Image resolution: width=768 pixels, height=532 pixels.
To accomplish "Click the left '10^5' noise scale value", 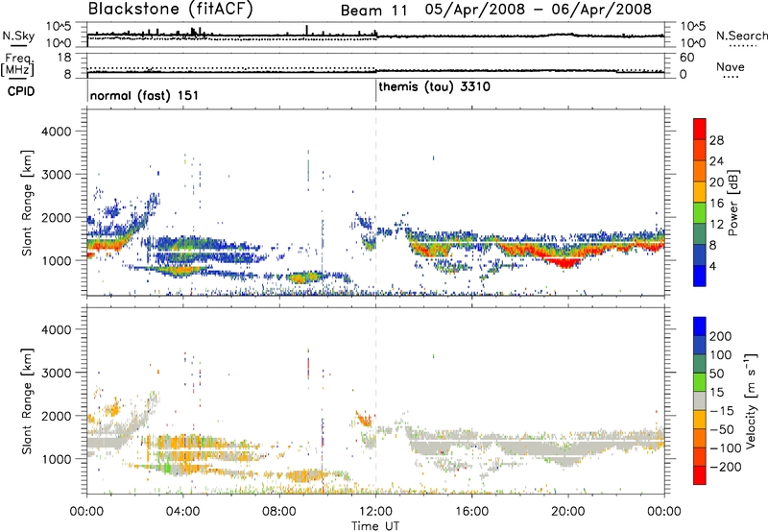I will pos(59,27).
